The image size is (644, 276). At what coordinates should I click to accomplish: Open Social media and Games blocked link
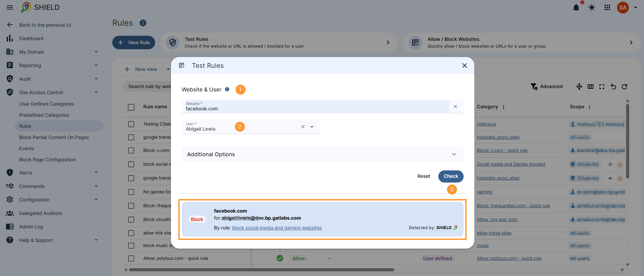[x=511, y=164]
